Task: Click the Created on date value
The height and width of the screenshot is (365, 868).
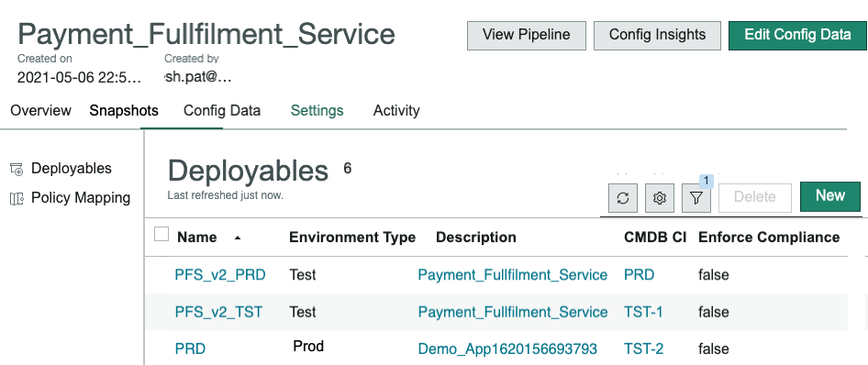Action: click(x=79, y=77)
